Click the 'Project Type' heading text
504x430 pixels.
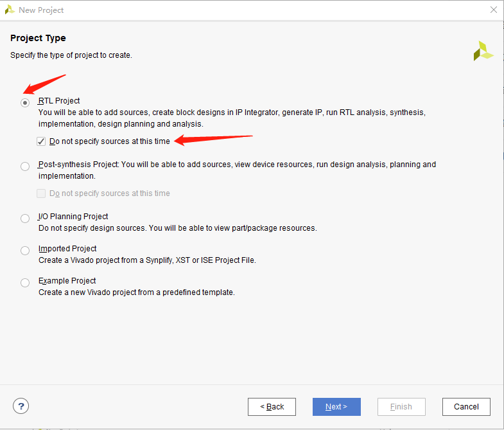click(x=38, y=38)
